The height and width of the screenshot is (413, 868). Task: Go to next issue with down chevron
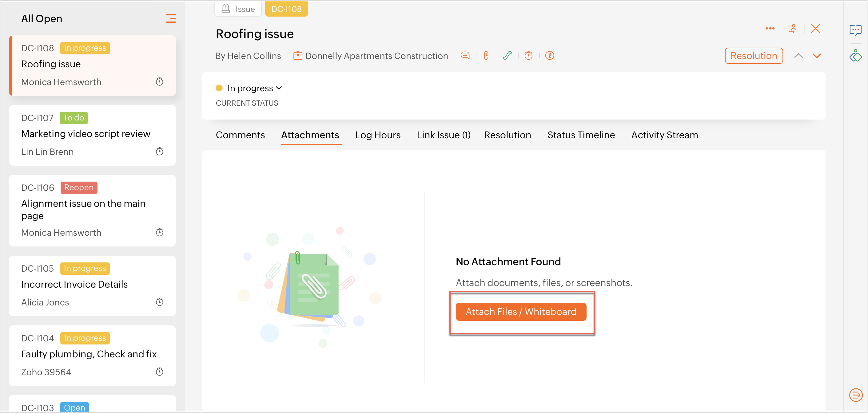click(817, 56)
